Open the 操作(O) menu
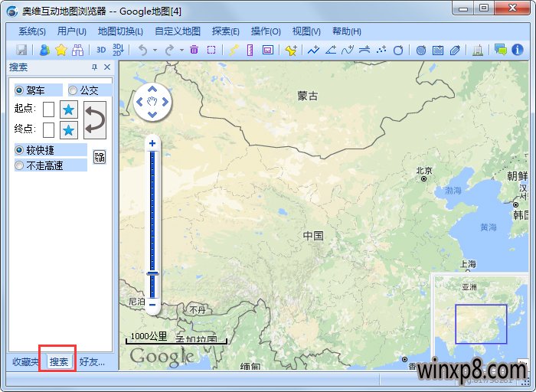The image size is (536, 392). 266,31
